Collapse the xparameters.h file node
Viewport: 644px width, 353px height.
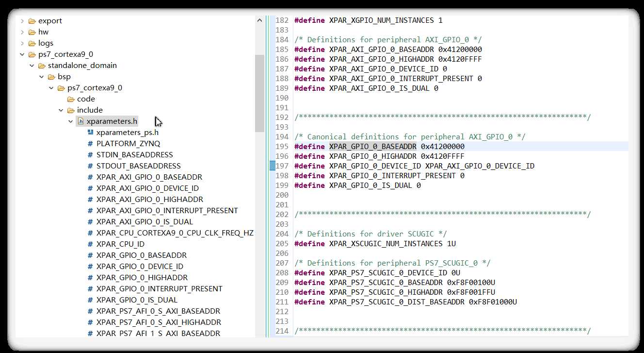pyautogui.click(x=71, y=121)
